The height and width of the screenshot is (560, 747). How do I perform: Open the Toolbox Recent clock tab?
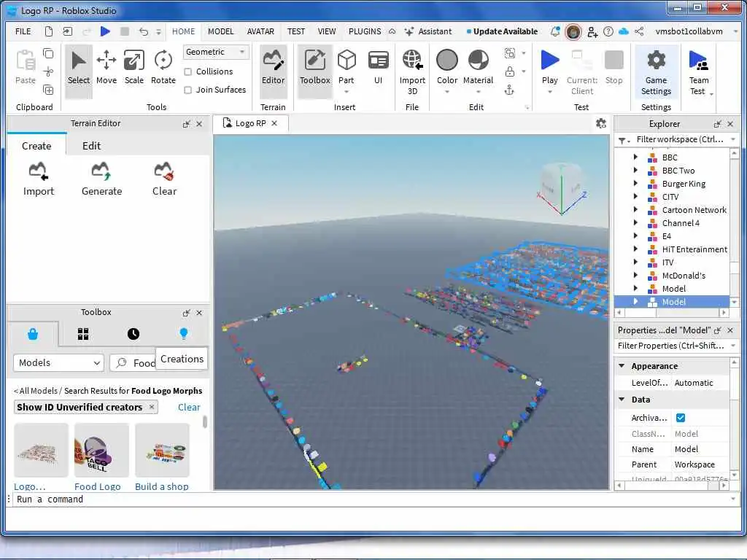[x=133, y=334]
